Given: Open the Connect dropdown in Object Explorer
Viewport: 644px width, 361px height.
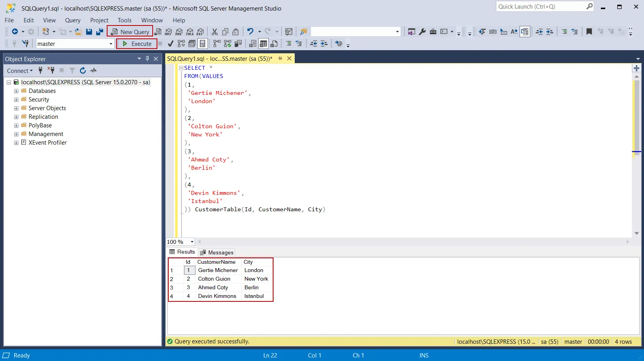Looking at the screenshot, I should [x=20, y=71].
